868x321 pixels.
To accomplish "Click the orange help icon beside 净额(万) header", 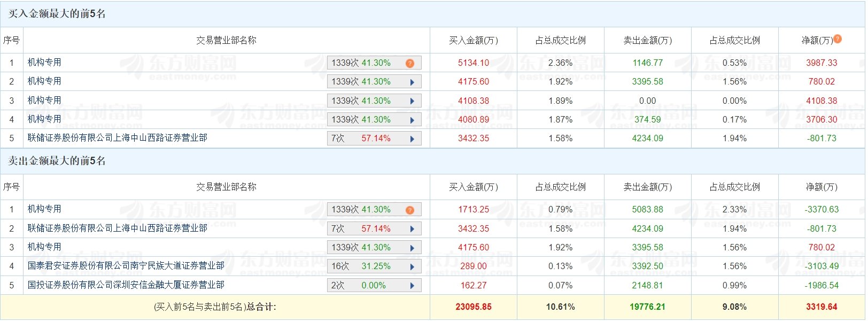I will click(x=838, y=39).
